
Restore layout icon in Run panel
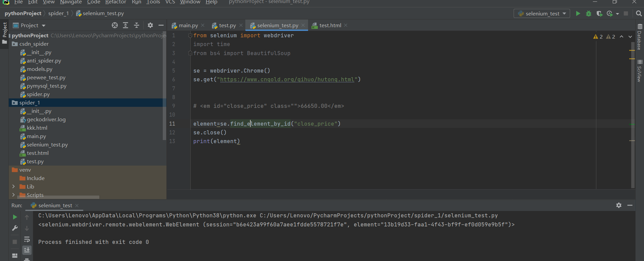[15, 255]
